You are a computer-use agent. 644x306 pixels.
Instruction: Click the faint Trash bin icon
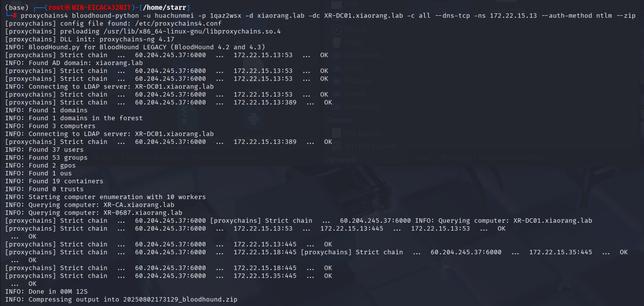(336, 42)
